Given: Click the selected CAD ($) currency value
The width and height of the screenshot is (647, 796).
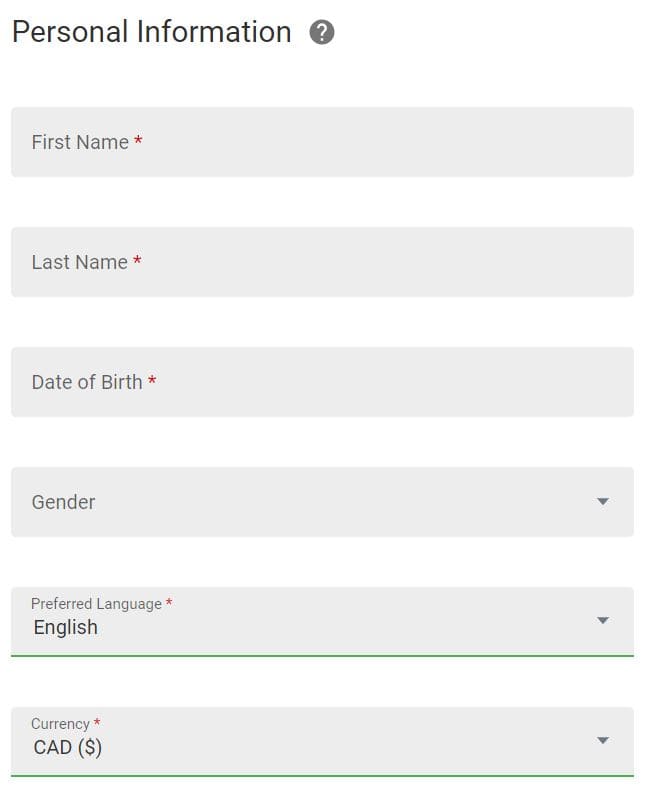Looking at the screenshot, I should click(x=68, y=747).
